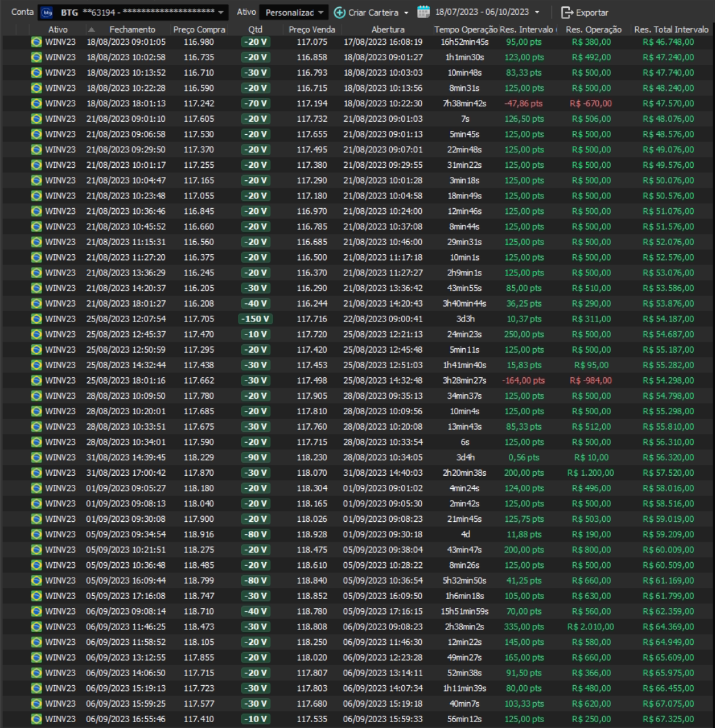Viewport: 715px width, 728px height.
Task: Expand the Ativo Personalizado combo box
Action: point(321,12)
